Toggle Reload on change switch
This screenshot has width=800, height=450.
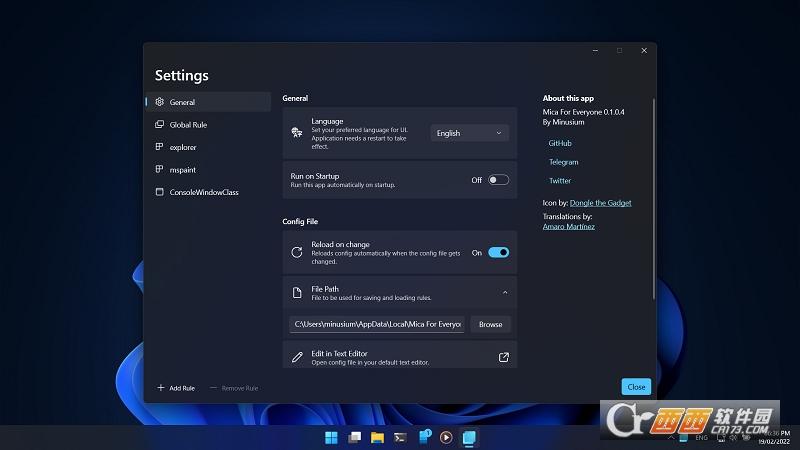coord(498,253)
